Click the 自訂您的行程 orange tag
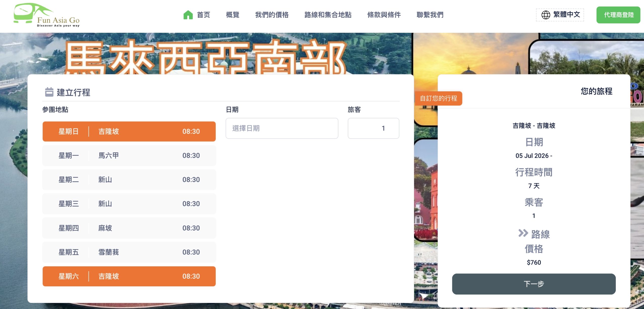The height and width of the screenshot is (309, 644). [438, 98]
